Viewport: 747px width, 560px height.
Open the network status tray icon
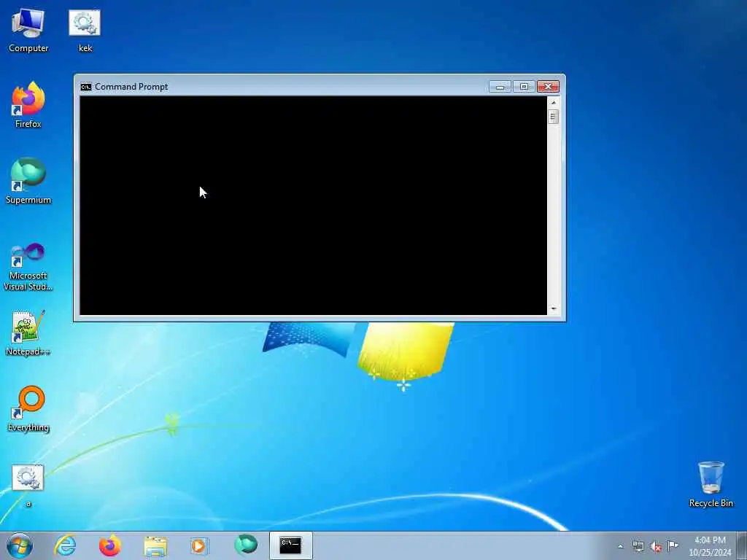(x=638, y=546)
